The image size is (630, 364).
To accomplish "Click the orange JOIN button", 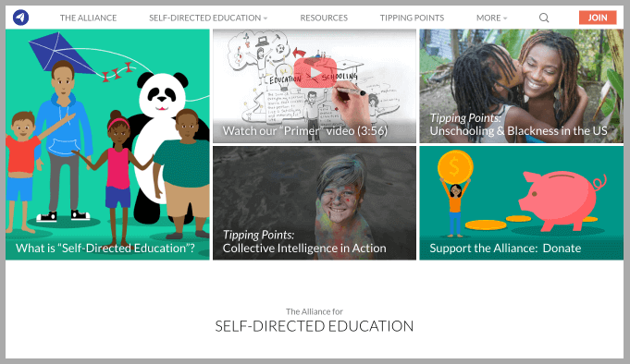I will (598, 18).
